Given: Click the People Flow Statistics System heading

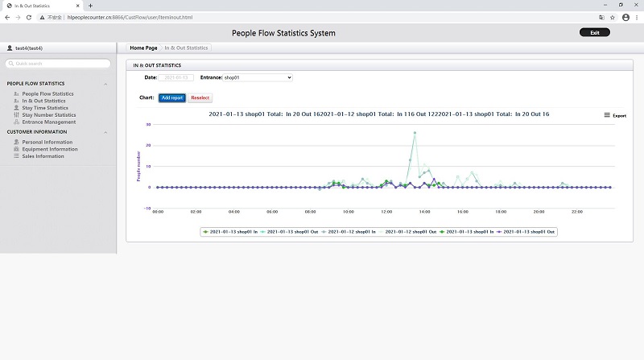Looking at the screenshot, I should pyautogui.click(x=283, y=33).
